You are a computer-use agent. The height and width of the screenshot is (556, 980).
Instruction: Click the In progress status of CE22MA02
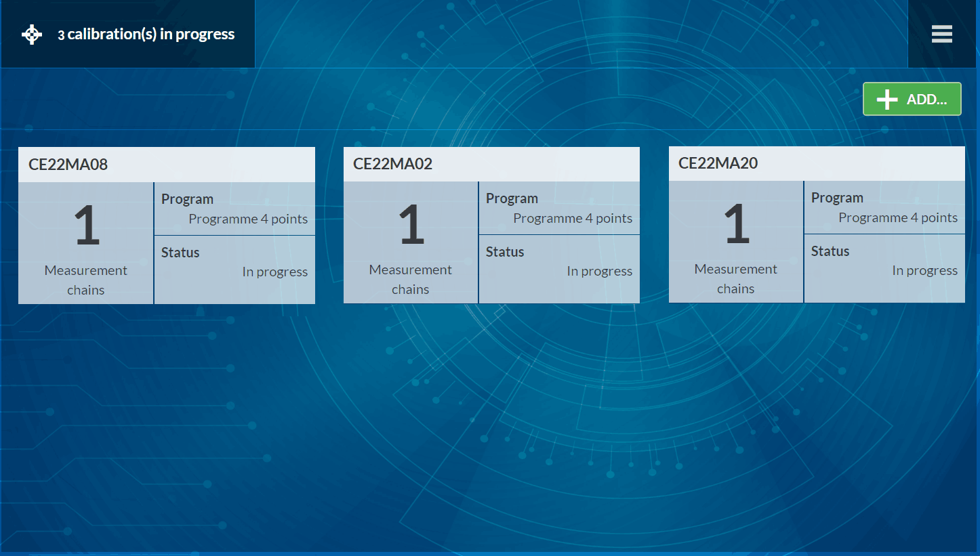pos(600,271)
